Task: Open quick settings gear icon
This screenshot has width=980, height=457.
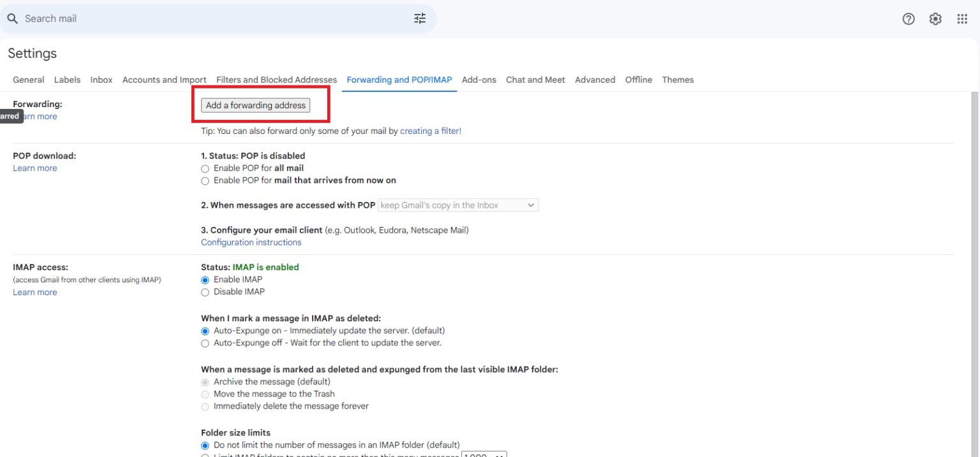Action: pyautogui.click(x=935, y=18)
